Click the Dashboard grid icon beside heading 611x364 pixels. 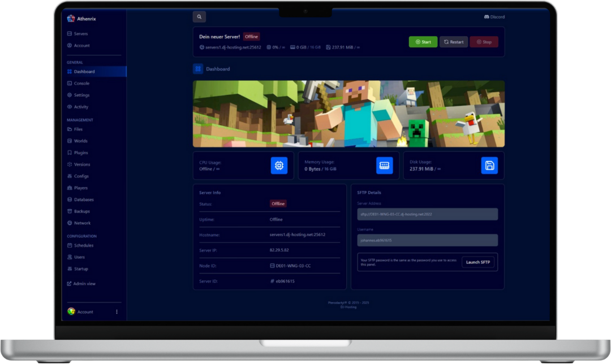pos(198,69)
